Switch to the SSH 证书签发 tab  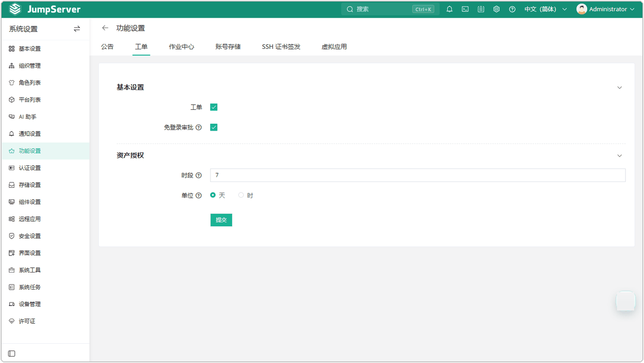pyautogui.click(x=281, y=47)
